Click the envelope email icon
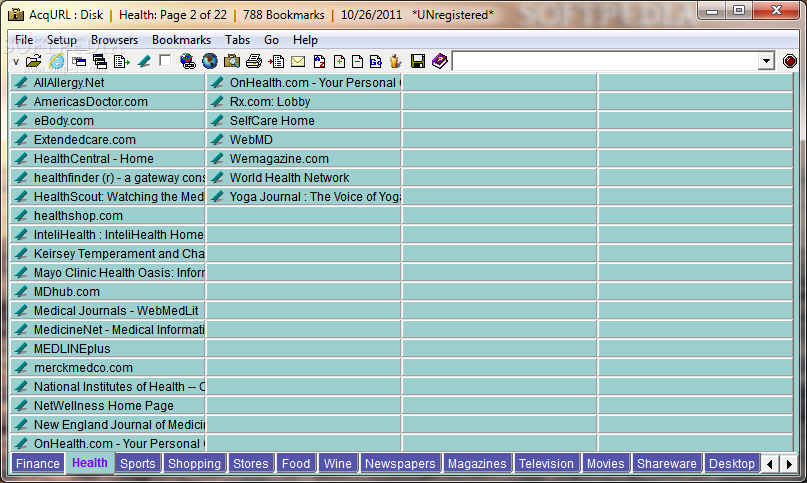Screen dimensions: 807x483 (298, 62)
